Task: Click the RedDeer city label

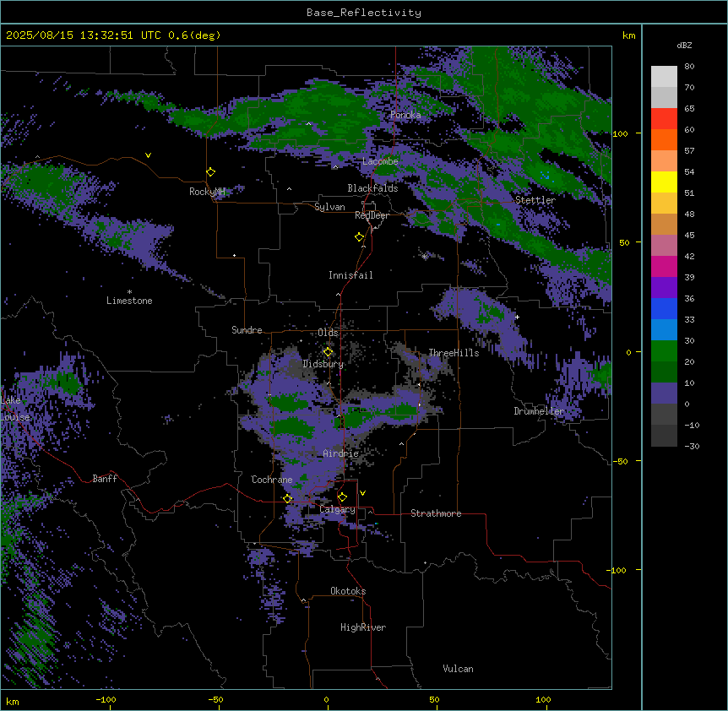Action: [x=372, y=215]
